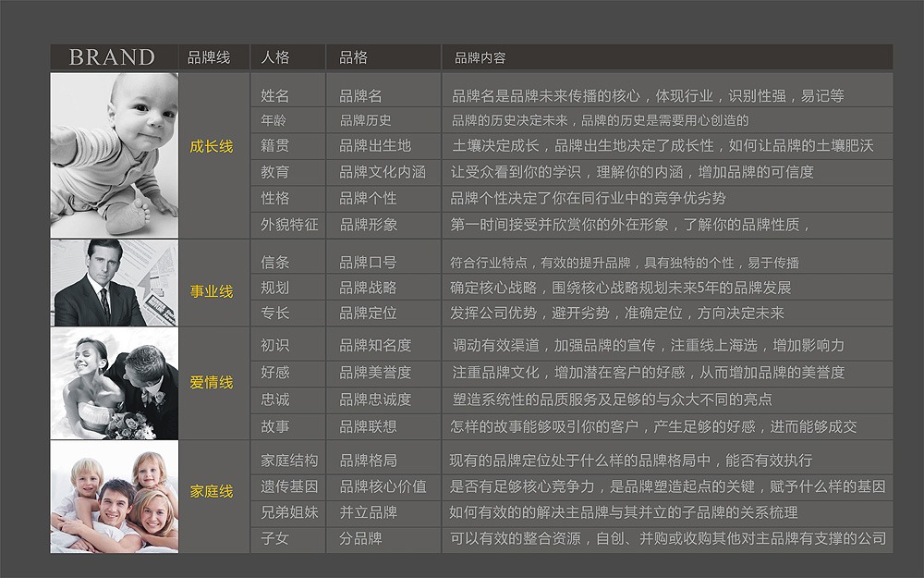Click the 品牌知名度 cell
Viewport: 924px width, 578px height.
click(x=375, y=345)
